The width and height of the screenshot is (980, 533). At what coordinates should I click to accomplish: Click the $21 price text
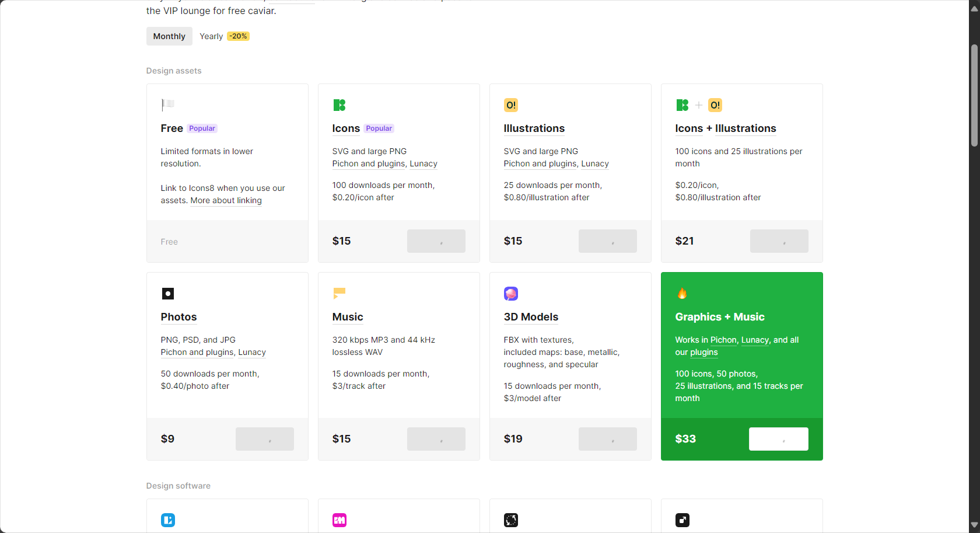685,241
